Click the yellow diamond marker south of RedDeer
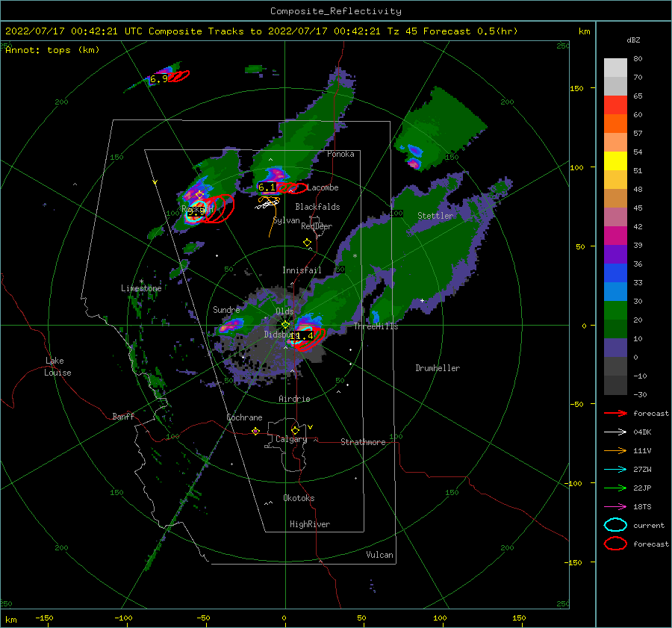 point(307,243)
